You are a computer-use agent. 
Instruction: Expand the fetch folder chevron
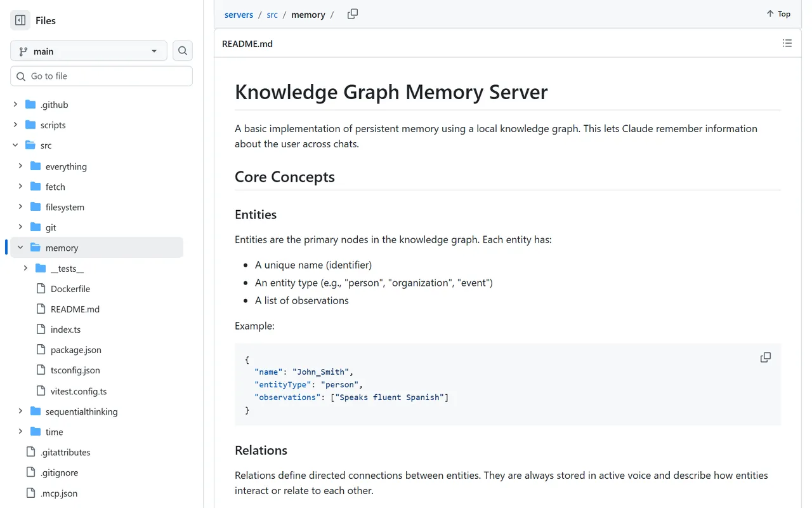click(20, 186)
